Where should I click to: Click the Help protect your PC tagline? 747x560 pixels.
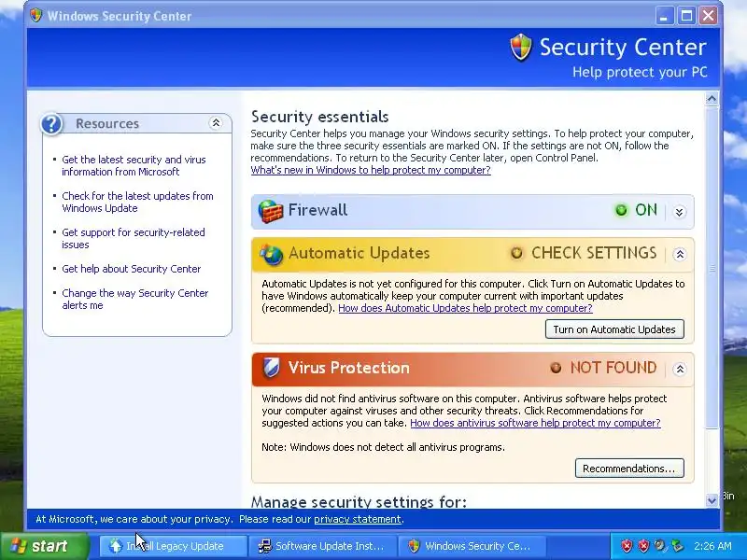[x=640, y=72]
